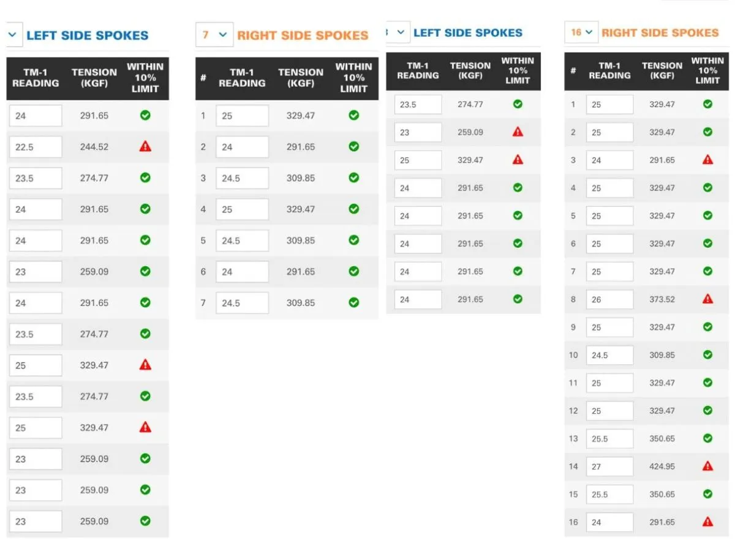Click the warning icon beside 373.52 tension

[x=707, y=299]
